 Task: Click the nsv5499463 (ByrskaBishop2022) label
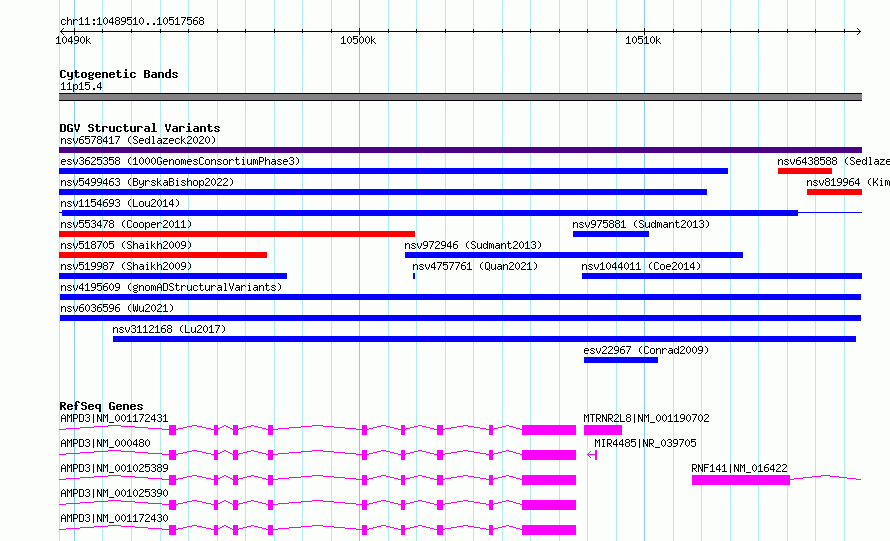coord(147,182)
